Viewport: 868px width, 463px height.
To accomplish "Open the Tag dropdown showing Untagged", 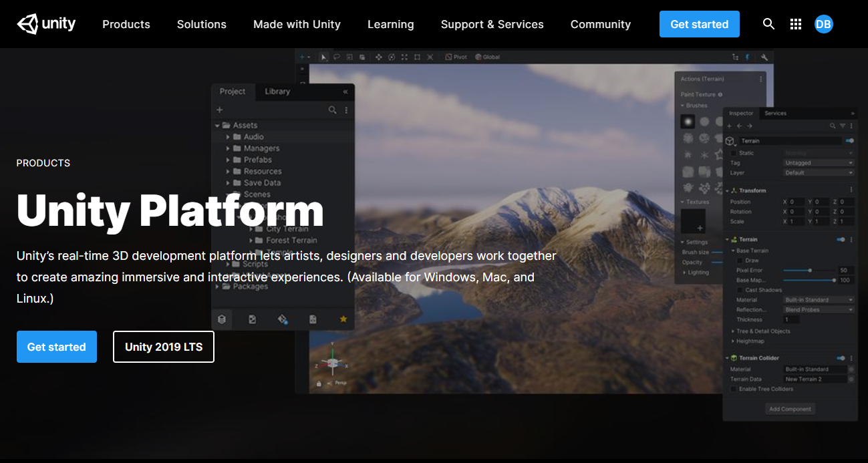I will (818, 162).
